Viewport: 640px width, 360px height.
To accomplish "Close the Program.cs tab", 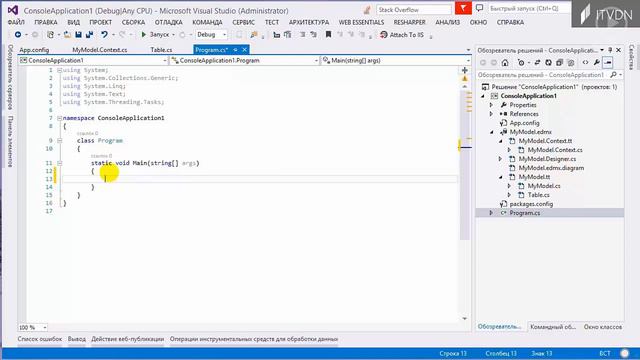I will point(244,50).
